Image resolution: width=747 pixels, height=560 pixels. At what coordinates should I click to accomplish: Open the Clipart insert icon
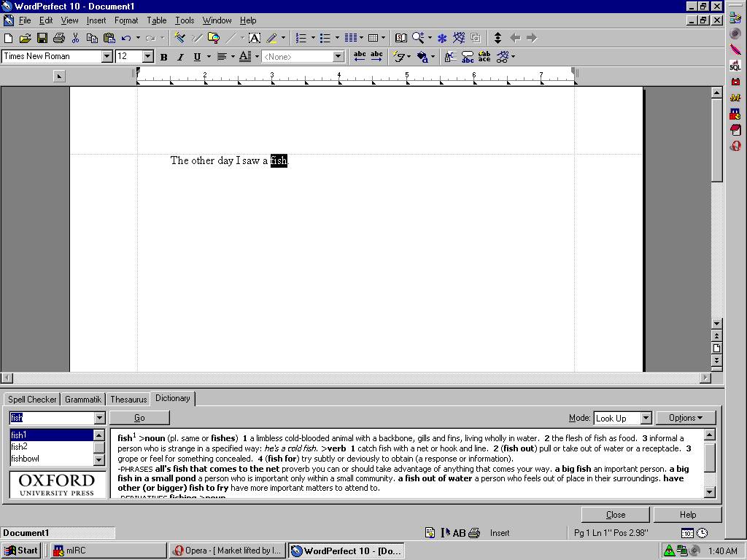(214, 38)
